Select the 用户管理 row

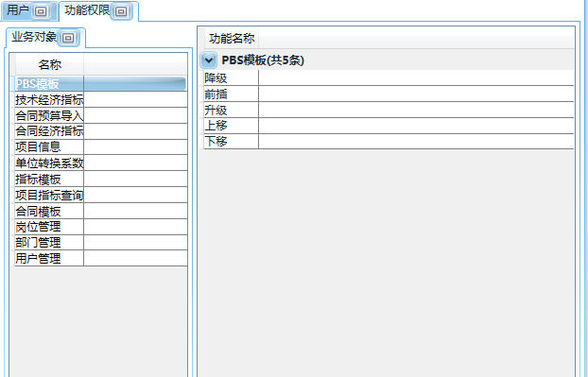pos(100,258)
